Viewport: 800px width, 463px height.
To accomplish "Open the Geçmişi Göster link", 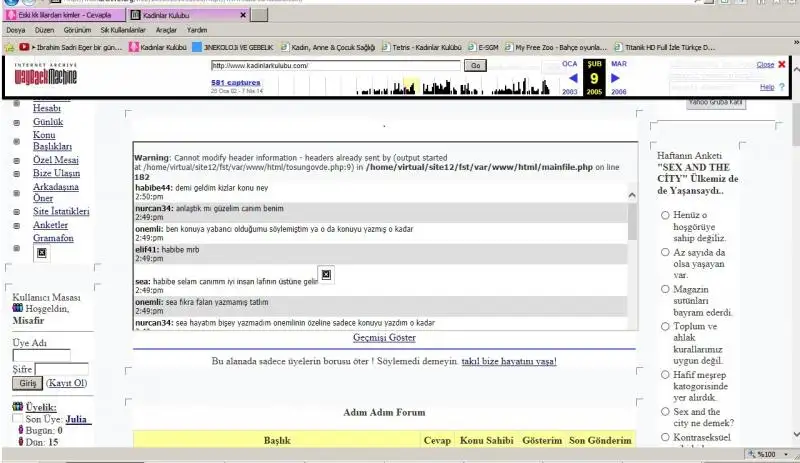I will pyautogui.click(x=384, y=338).
